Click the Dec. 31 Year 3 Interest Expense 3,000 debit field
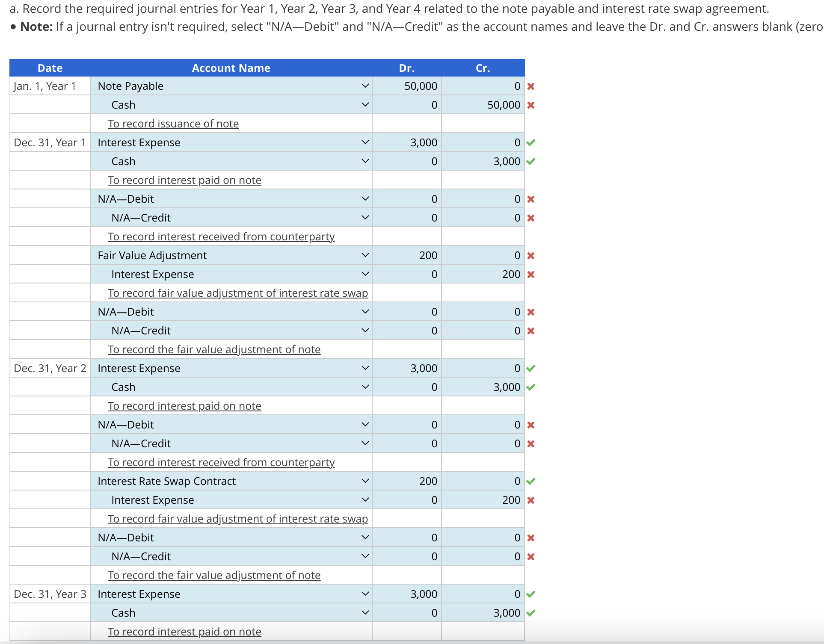The width and height of the screenshot is (824, 644). click(407, 594)
